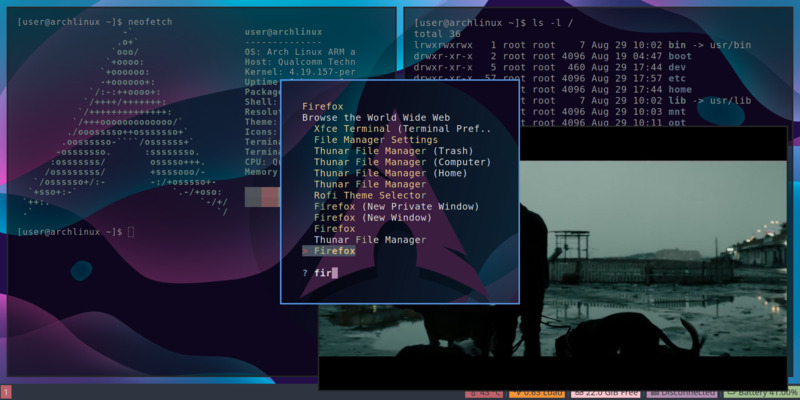Screen dimensions: 800x400
Task: Click the temperature indicator in status bar
Action: coord(484,394)
